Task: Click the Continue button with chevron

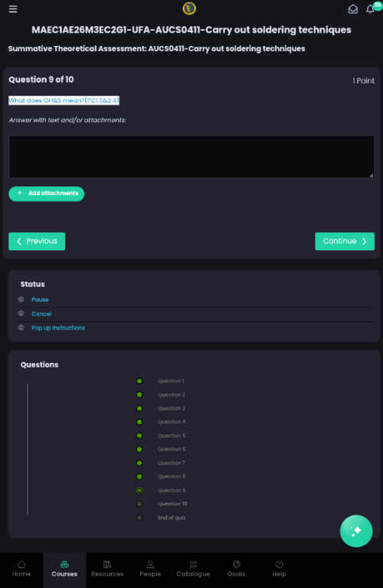Action: [345, 241]
